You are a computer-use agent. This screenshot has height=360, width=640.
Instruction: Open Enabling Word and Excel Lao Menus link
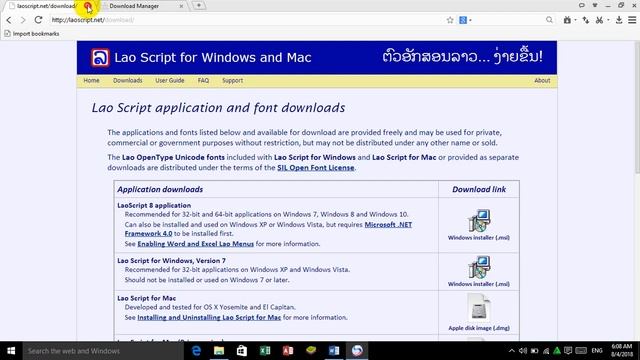click(196, 244)
